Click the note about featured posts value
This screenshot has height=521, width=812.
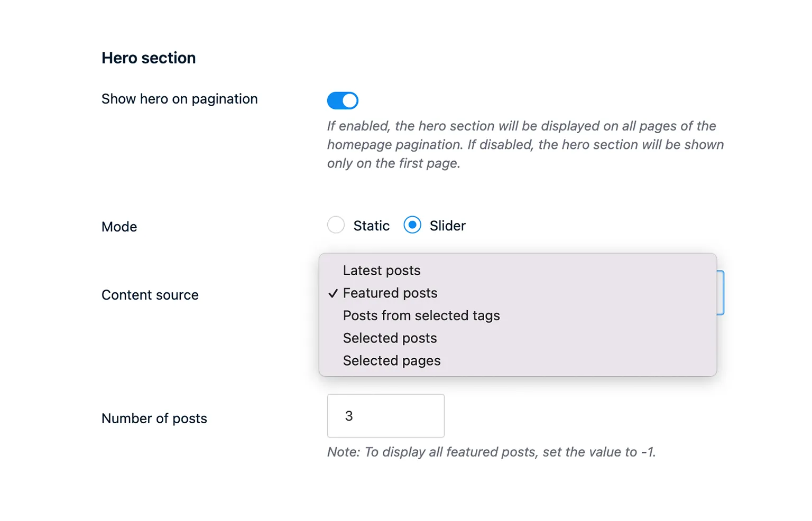[x=491, y=452]
